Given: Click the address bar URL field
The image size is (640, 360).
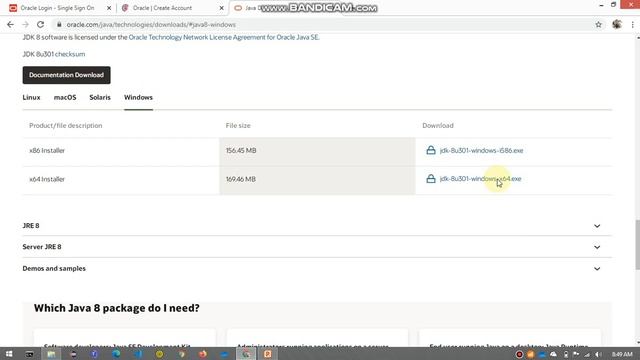Looking at the screenshot, I should pyautogui.click(x=322, y=24).
